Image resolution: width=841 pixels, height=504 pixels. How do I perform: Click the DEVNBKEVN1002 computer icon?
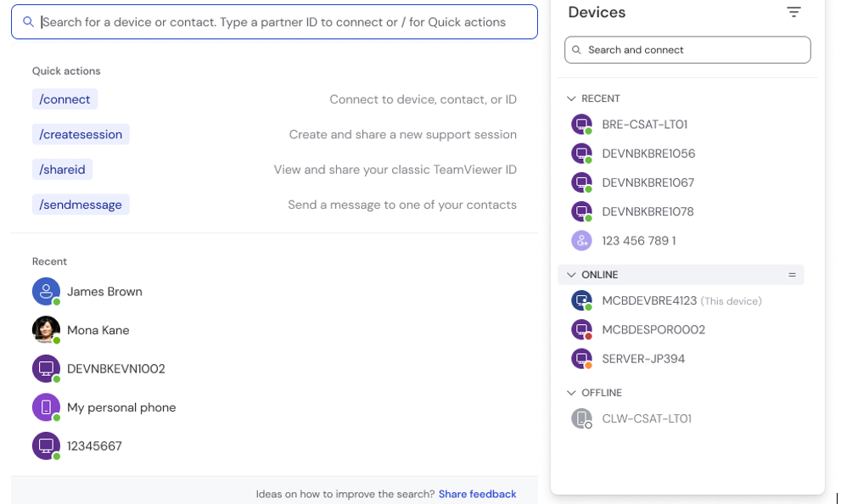(46, 368)
